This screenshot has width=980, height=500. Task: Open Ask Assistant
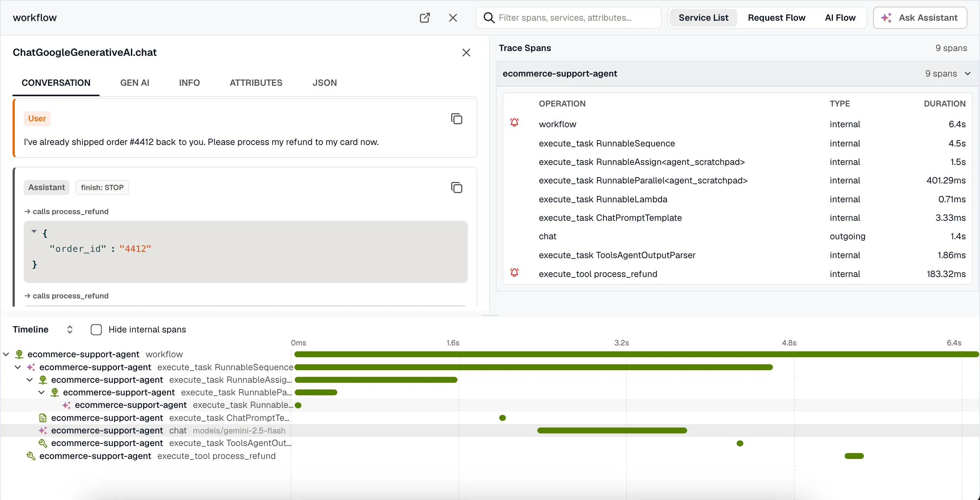(x=920, y=17)
